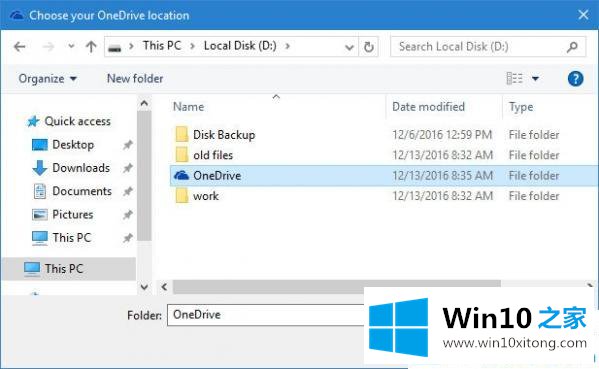Select the work folder

[x=206, y=196]
